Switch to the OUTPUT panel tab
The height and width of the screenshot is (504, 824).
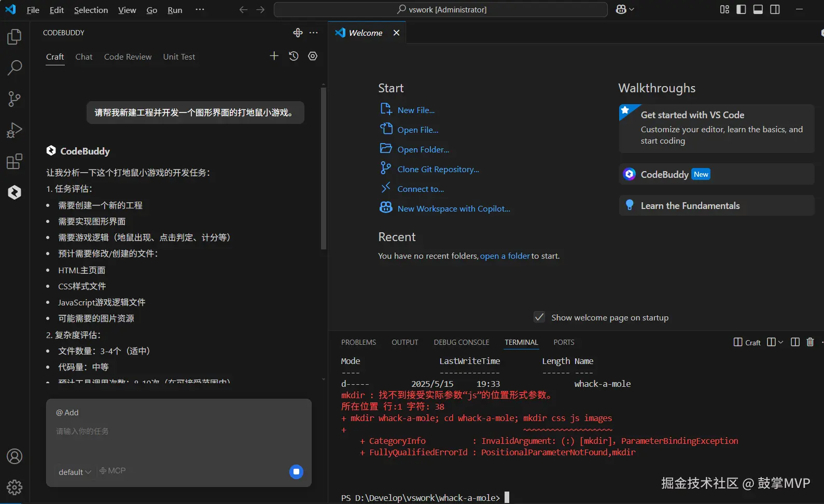pos(404,342)
